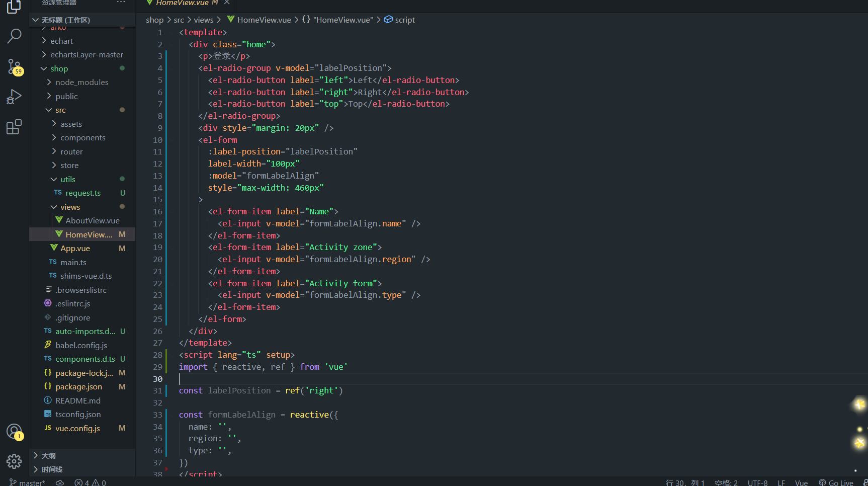Open problems panel via errors and warnings count
The width and height of the screenshot is (868, 486).
[x=91, y=482]
